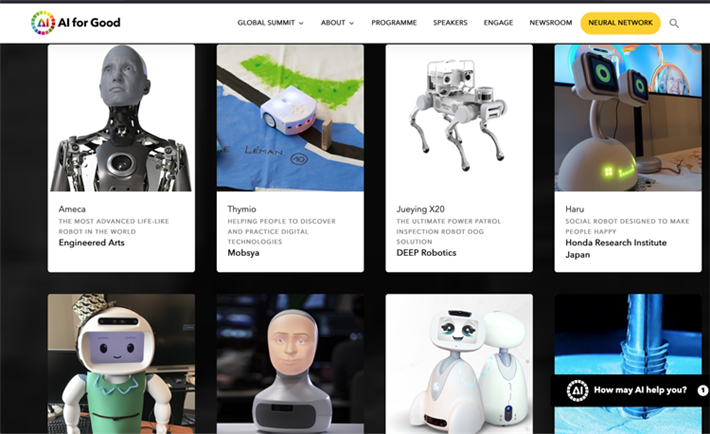Click the Jueying X20 card title
This screenshot has width=710, height=434.
421,209
